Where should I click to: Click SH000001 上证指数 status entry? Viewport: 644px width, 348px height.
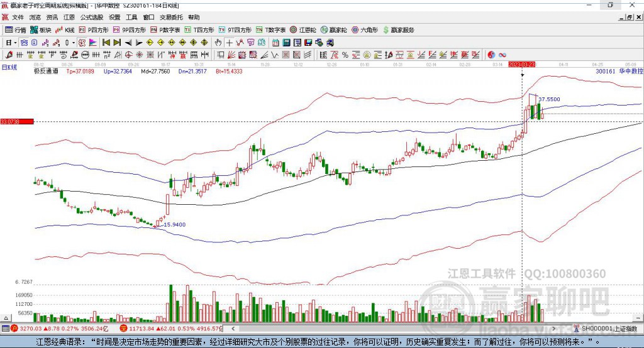[606, 329]
